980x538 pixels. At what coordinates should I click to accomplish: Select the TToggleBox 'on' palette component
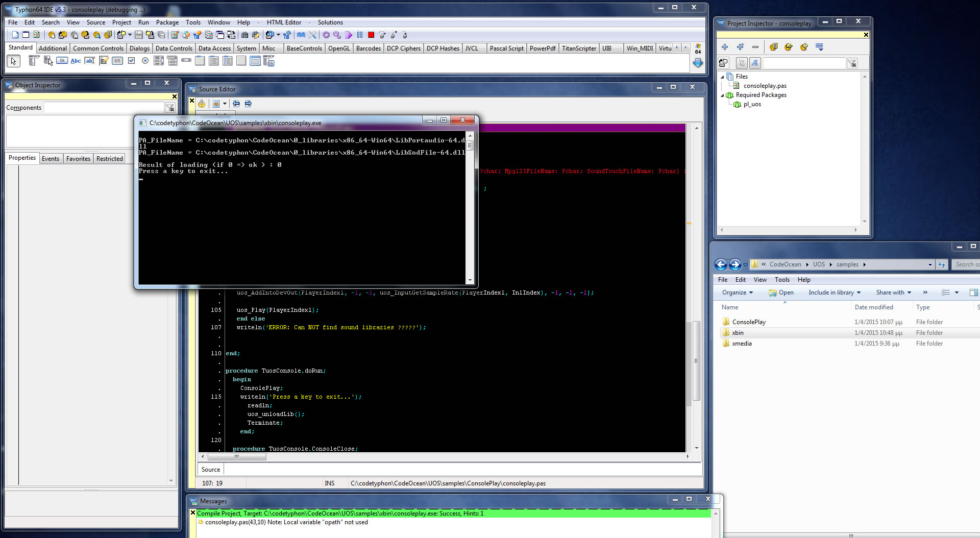coord(117,61)
